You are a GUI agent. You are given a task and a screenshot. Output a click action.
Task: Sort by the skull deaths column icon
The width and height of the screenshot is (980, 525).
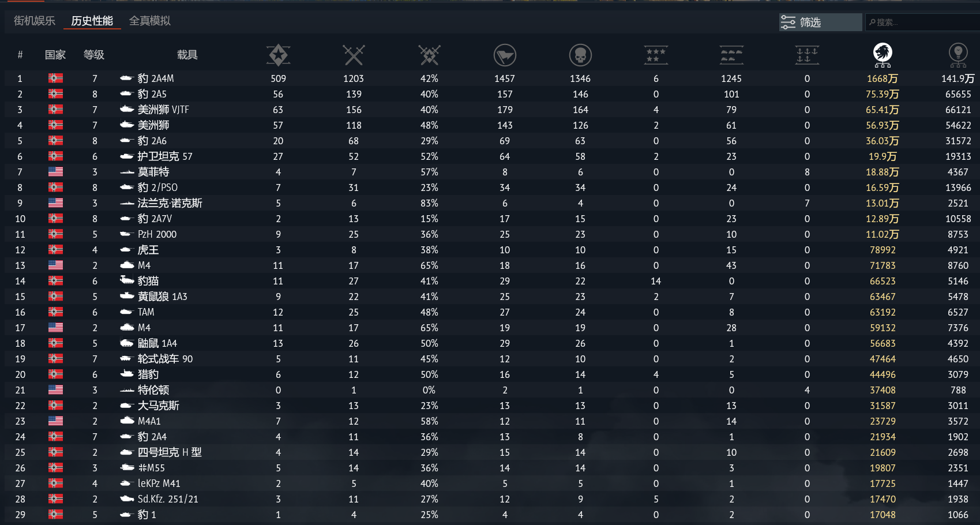pyautogui.click(x=580, y=55)
